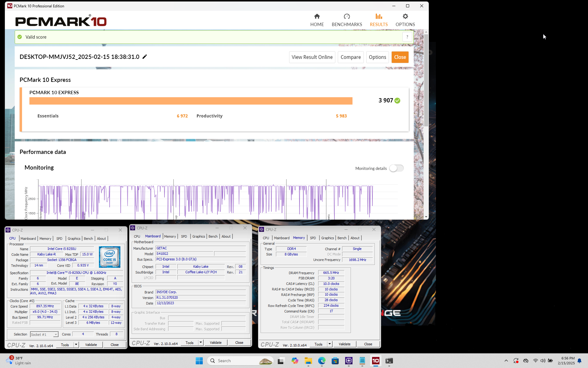Switch to CPU-Z via taskbar icon

click(349, 361)
